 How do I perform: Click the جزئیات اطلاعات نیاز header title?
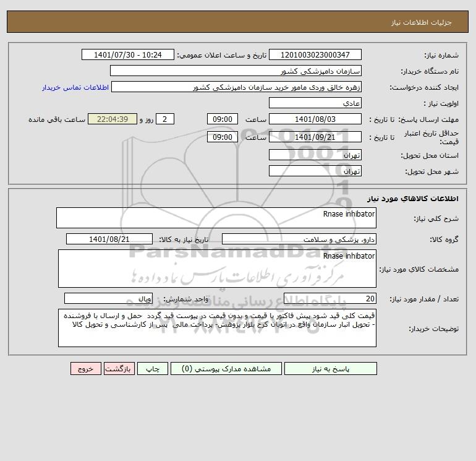[x=422, y=22]
